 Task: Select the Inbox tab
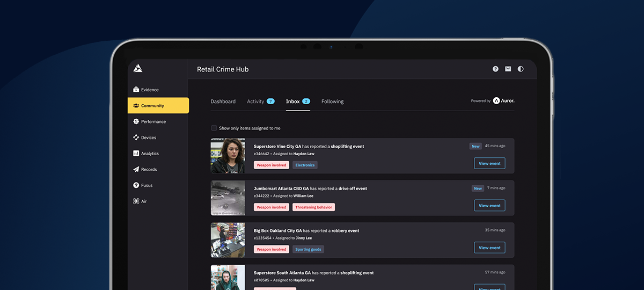tap(292, 102)
